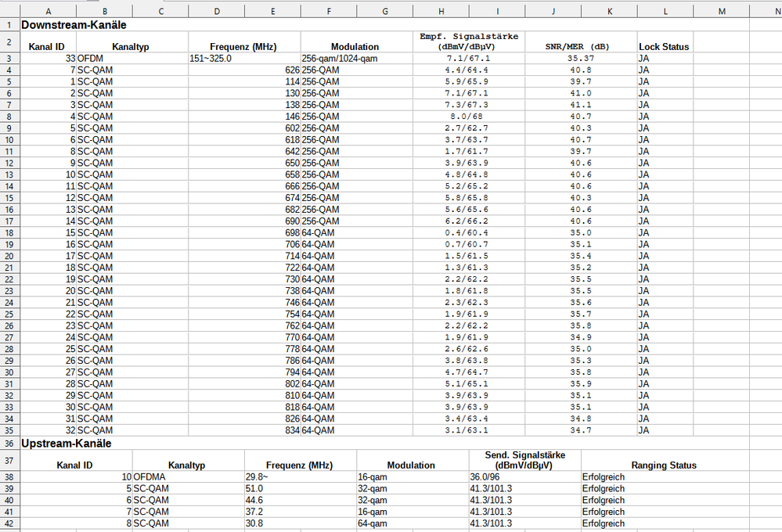Select the Lock Status header cell
Screen dimensions: 782x532
pyautogui.click(x=665, y=42)
